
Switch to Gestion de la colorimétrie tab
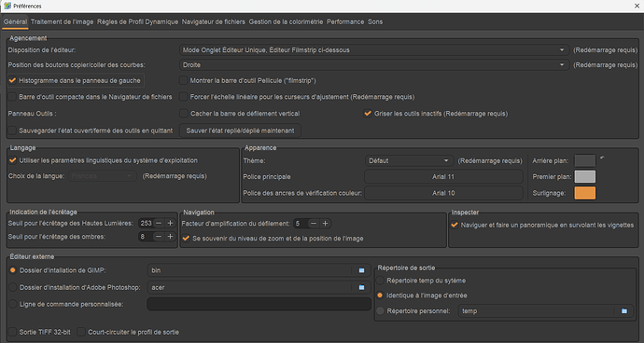coord(286,21)
